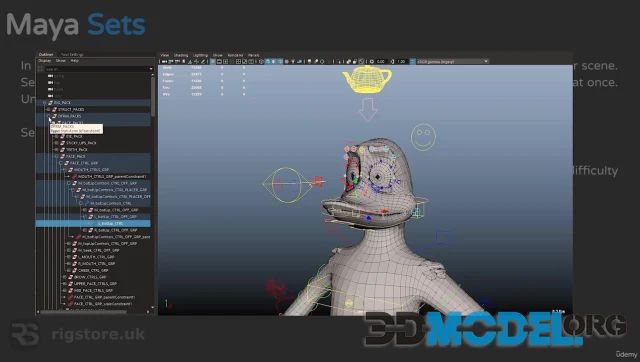This screenshot has height=362, width=640.
Task: Switch to the Outliner tab
Action: [x=46, y=54]
